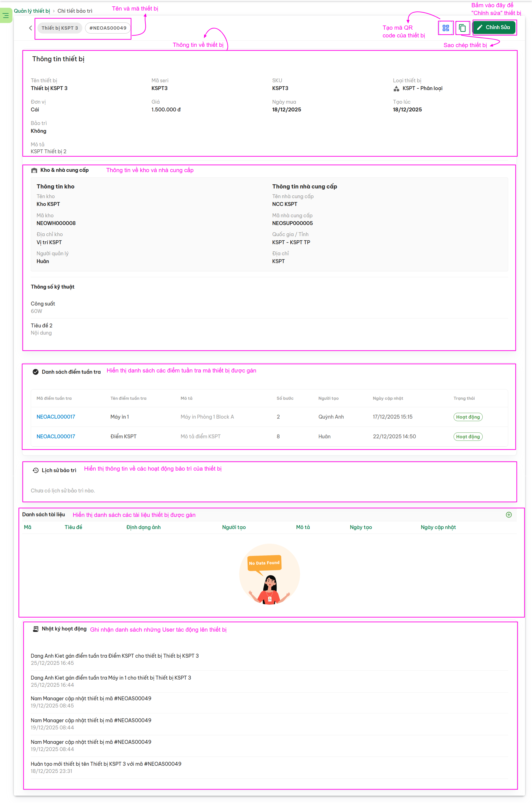Click the #NEOAS00049 code chip
The width and height of the screenshot is (532, 804).
pos(108,28)
